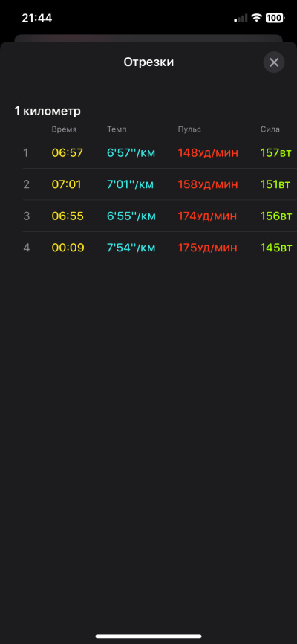Tap the cellular signal bars icon
Screen dimensions: 297x644
coord(241,18)
